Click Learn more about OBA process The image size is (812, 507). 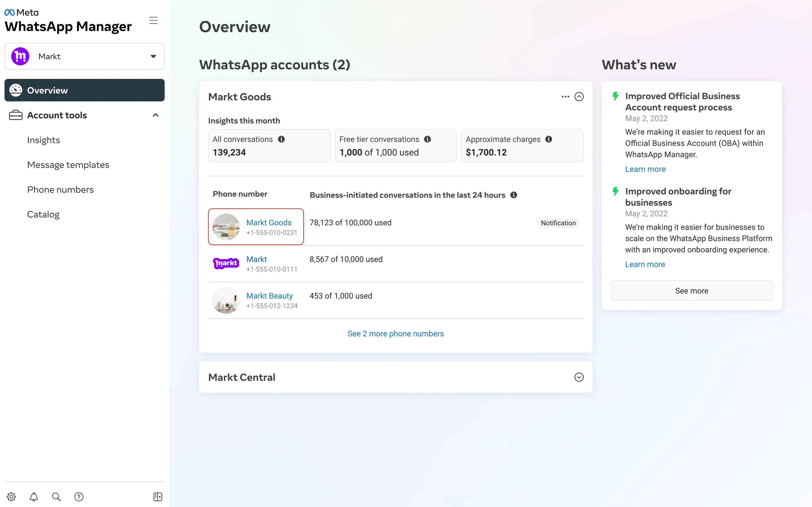tap(645, 169)
